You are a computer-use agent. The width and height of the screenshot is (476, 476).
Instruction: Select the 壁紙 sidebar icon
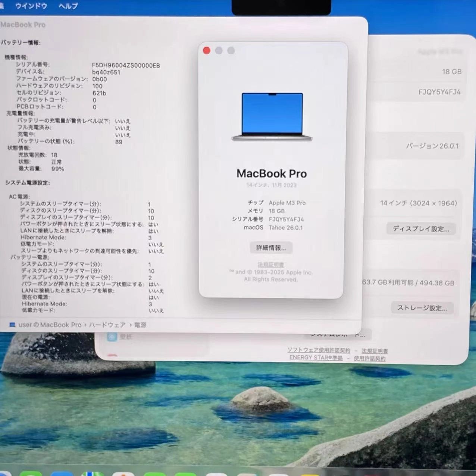[112, 337]
